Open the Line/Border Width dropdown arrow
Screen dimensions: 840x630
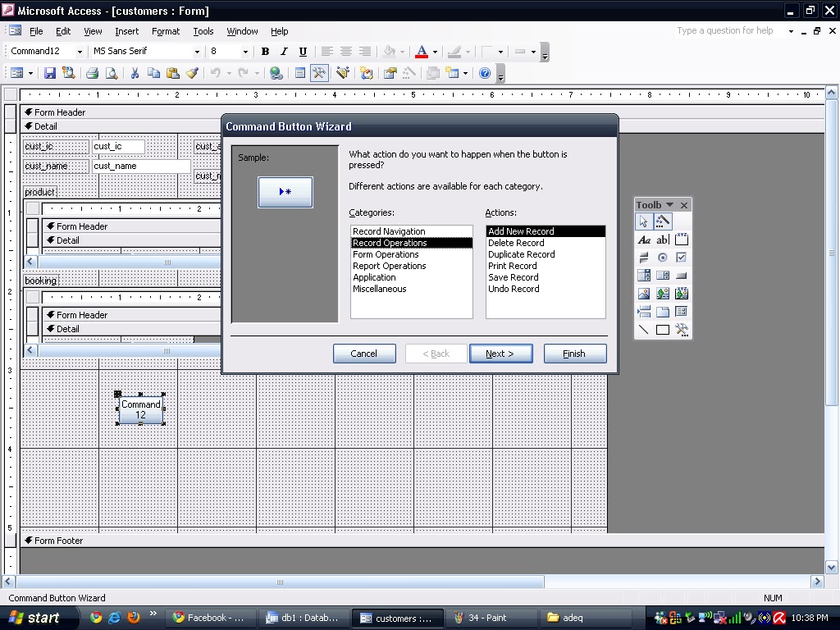(500, 52)
